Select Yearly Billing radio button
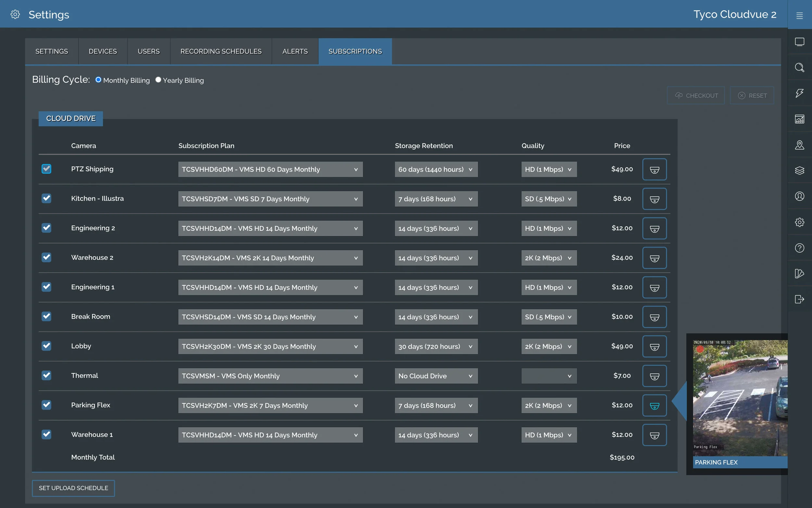Viewport: 812px width, 508px height. (x=158, y=80)
